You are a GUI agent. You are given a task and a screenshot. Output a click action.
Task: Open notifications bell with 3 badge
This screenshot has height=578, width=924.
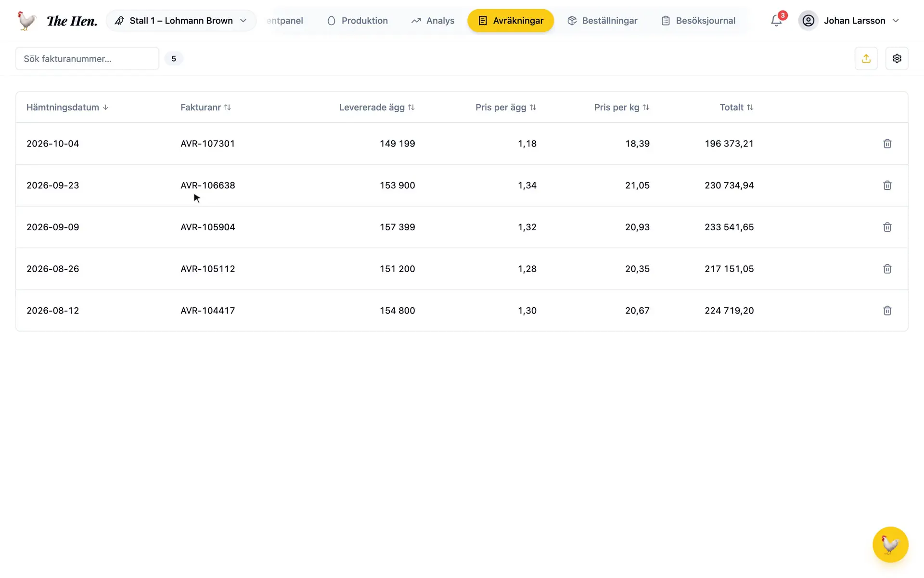tap(776, 20)
